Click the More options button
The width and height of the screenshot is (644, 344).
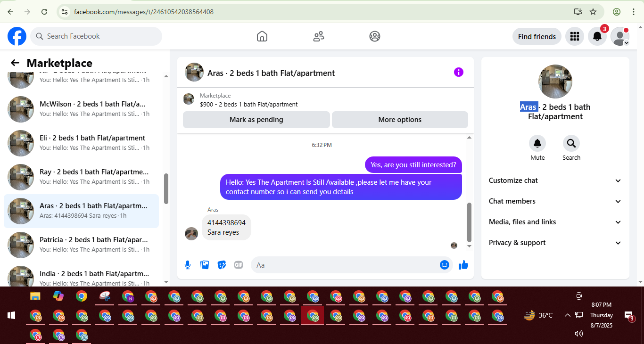[400, 120]
